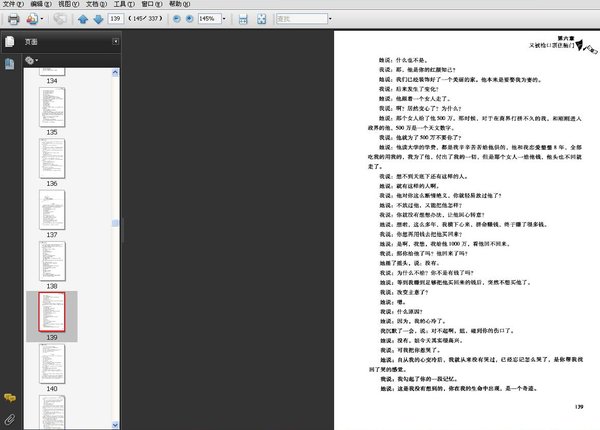Click the collaboration icon beside Print
Viewport: 600px width, 430px height.
(32, 19)
